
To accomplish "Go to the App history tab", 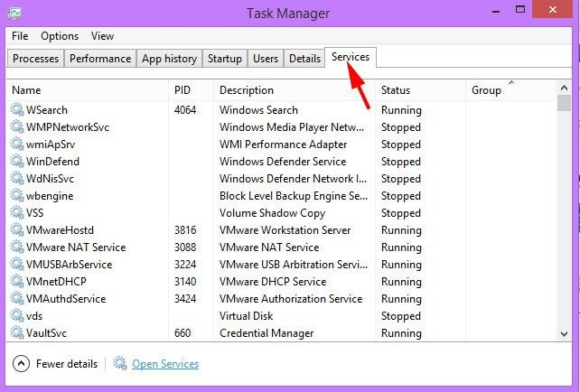I will click(170, 59).
